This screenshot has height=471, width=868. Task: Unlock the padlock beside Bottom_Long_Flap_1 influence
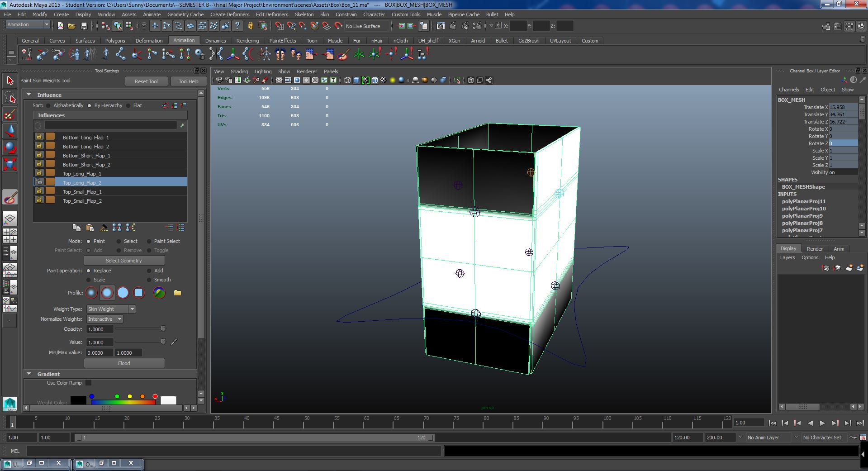pyautogui.click(x=39, y=136)
